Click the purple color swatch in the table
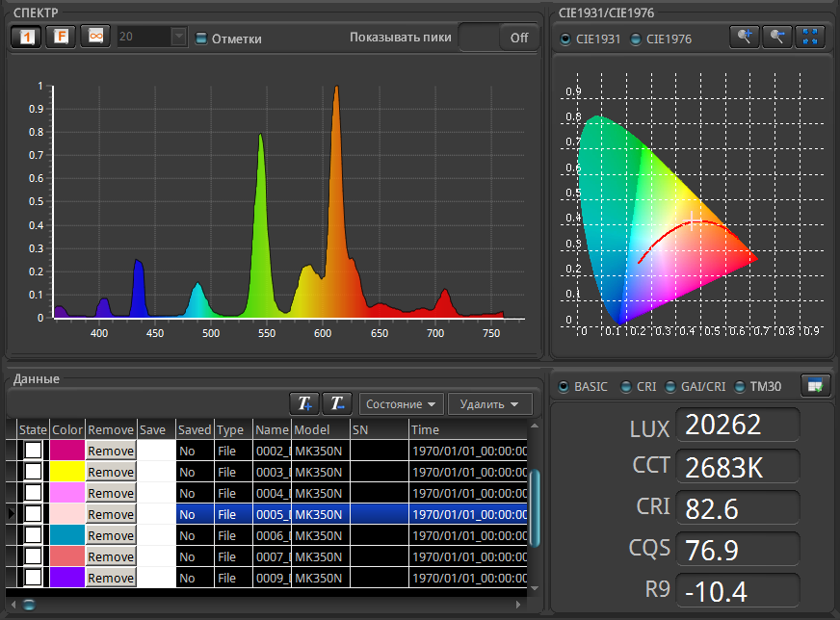 click(x=66, y=578)
